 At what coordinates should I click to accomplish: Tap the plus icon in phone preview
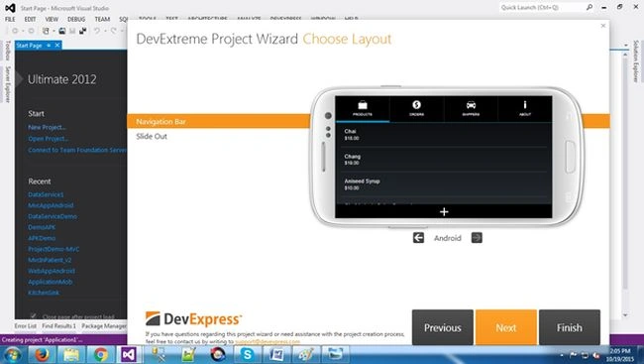pos(444,211)
